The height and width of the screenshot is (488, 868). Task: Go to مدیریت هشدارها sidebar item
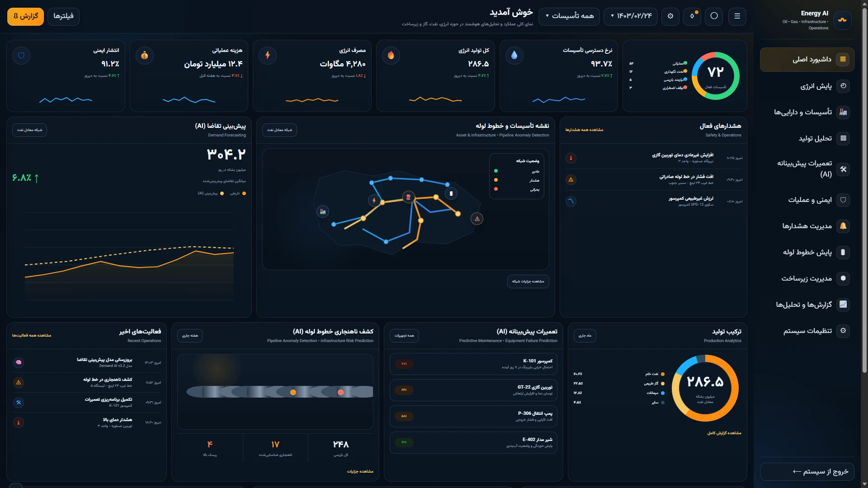pyautogui.click(x=807, y=226)
